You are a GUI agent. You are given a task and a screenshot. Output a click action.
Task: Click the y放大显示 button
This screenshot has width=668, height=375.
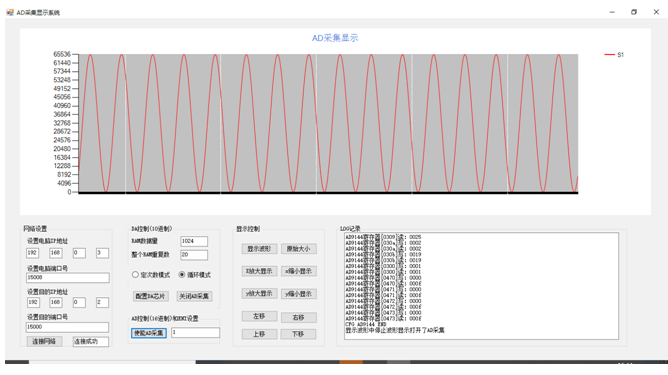[x=259, y=294]
